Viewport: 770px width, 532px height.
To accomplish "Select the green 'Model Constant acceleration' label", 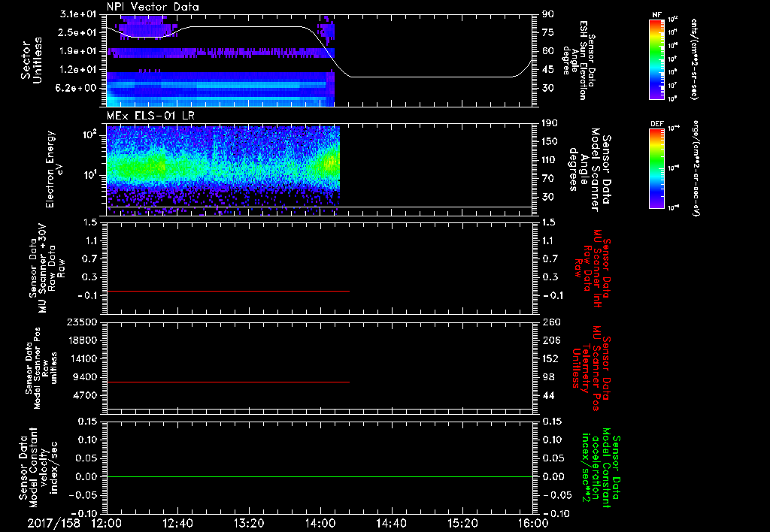I will pyautogui.click(x=602, y=467).
